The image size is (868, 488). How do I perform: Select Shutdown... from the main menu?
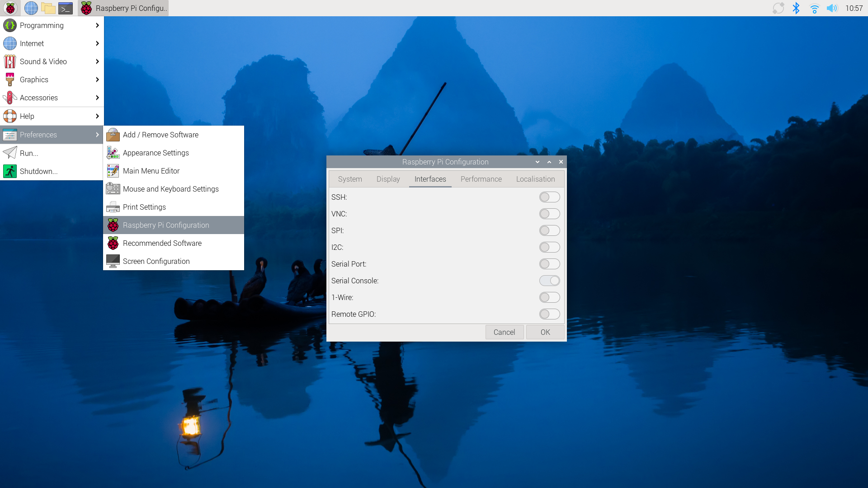point(52,171)
